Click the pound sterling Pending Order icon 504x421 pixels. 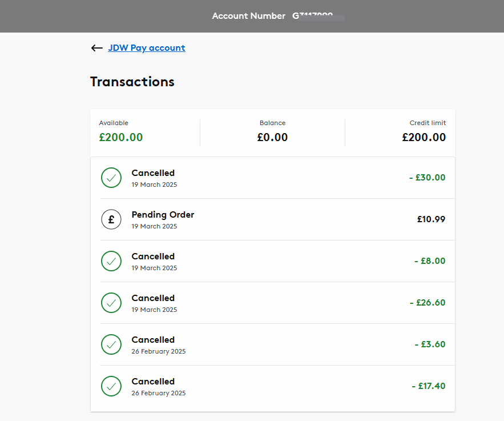[x=111, y=219]
